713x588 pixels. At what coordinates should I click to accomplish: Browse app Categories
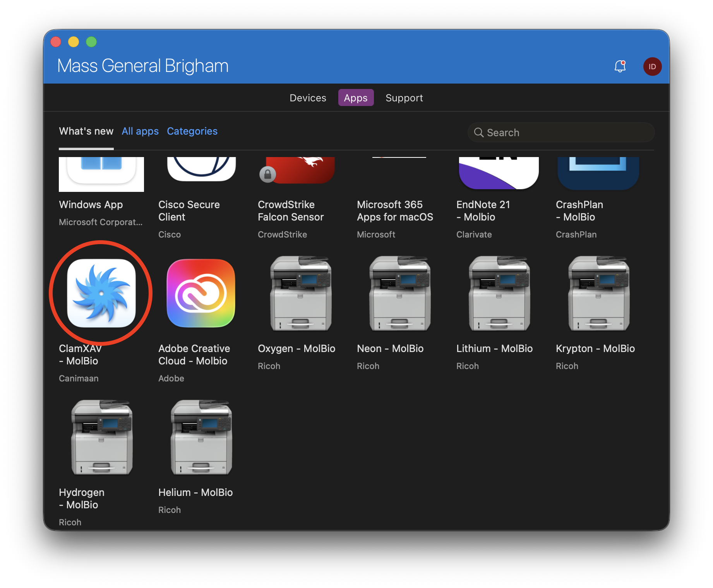coord(192,131)
